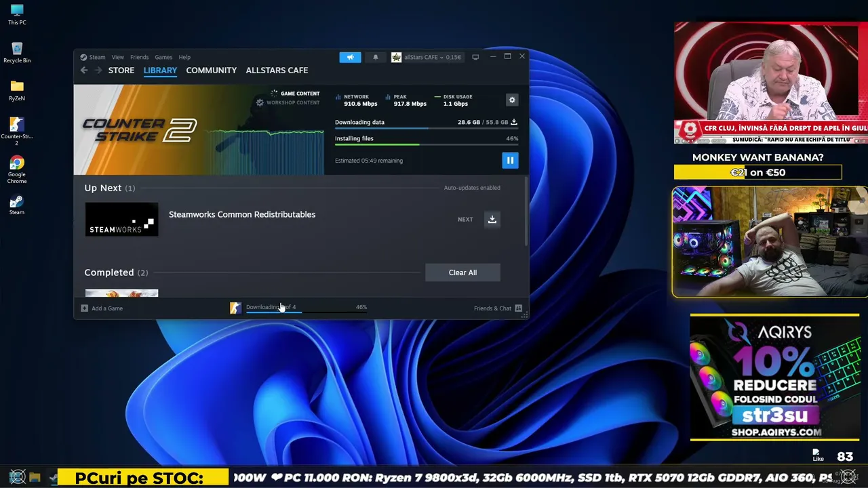Click the Counter-Strike 2 banner image
This screenshot has height=488, width=868.
click(199, 129)
